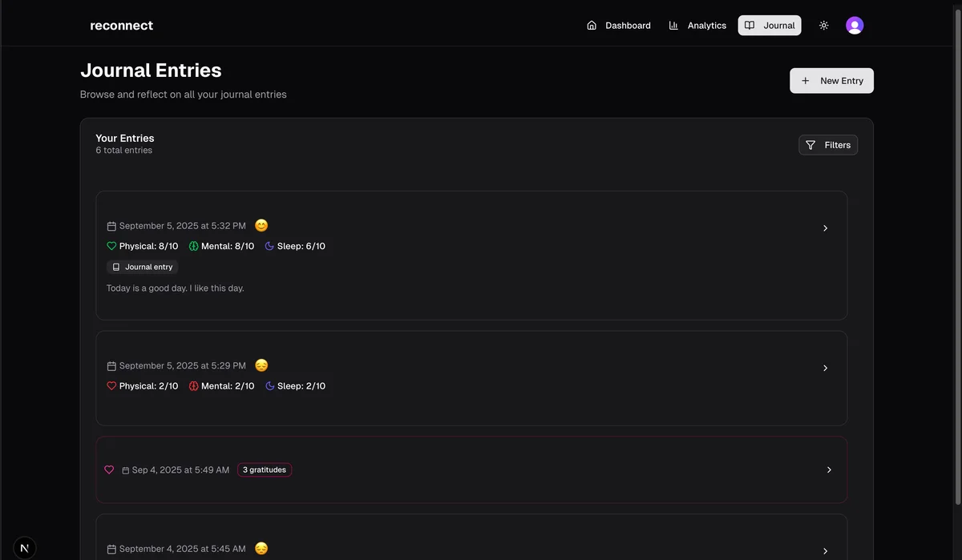Click the happy emoji on 5:32 PM entry
The height and width of the screenshot is (560, 962).
pyautogui.click(x=261, y=226)
